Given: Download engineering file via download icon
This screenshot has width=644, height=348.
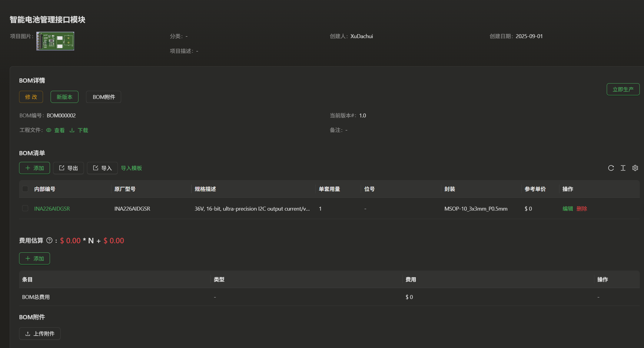Looking at the screenshot, I should (x=72, y=130).
